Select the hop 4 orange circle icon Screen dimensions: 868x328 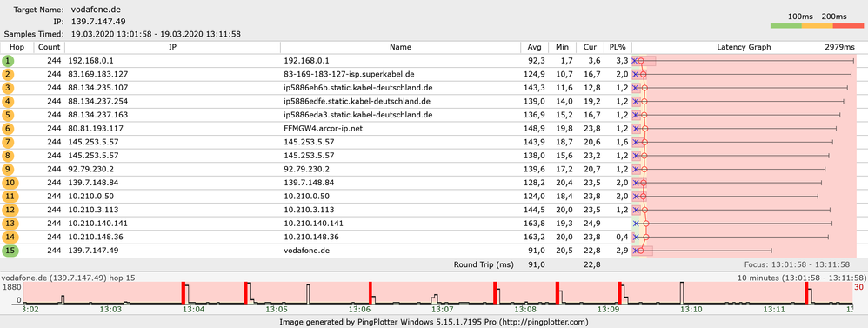(9, 102)
